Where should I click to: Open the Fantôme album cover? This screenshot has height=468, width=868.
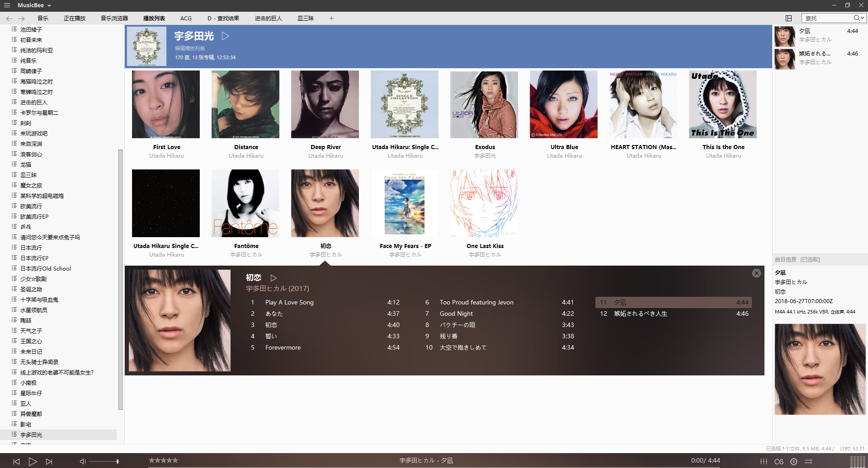coord(245,203)
